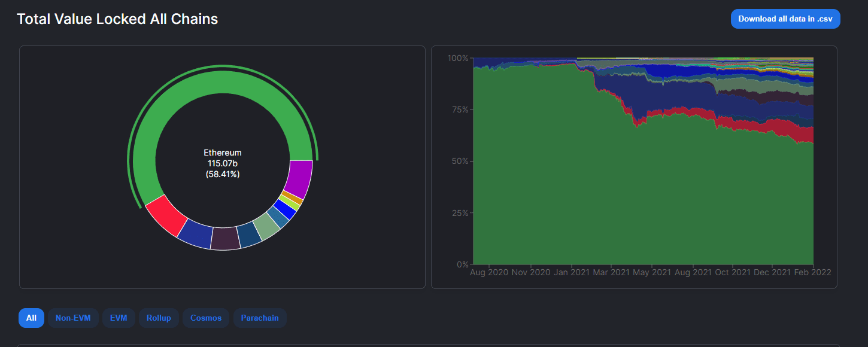Enable the Rollup chains filter

pyautogui.click(x=159, y=318)
